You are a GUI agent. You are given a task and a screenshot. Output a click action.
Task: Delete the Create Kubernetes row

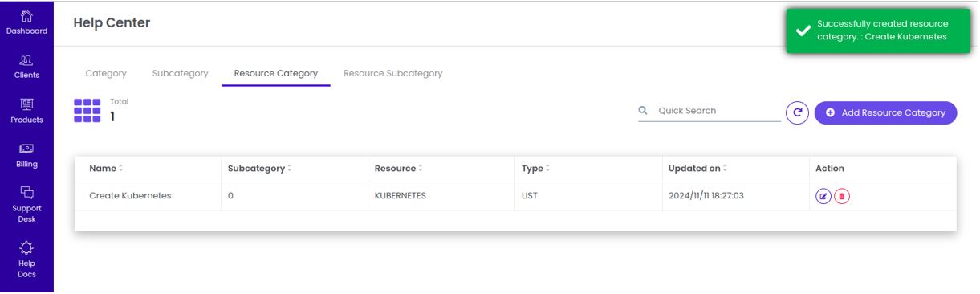click(841, 196)
